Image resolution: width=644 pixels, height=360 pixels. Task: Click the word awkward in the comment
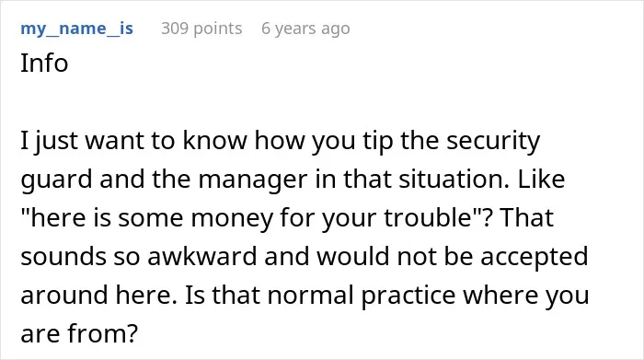point(201,257)
